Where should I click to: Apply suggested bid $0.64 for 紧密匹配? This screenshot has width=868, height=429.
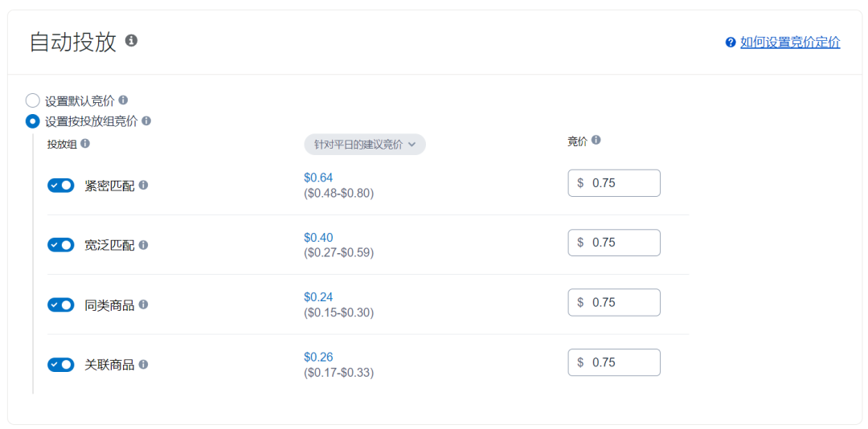(318, 178)
